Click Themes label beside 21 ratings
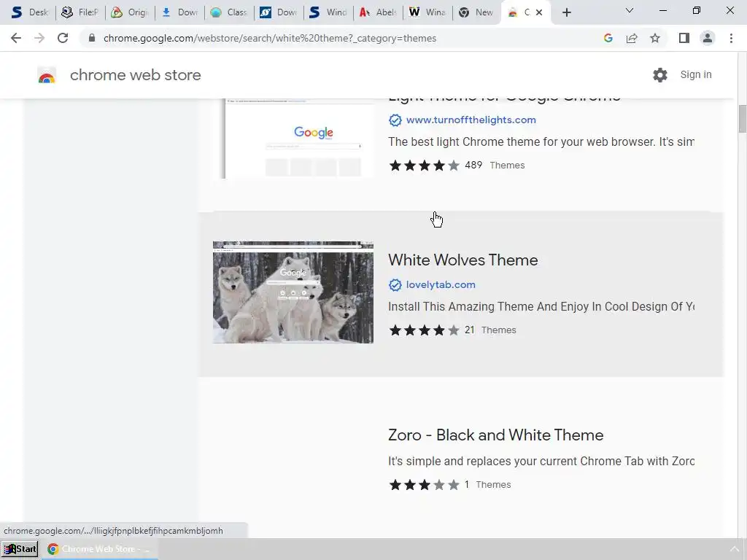 tap(498, 330)
